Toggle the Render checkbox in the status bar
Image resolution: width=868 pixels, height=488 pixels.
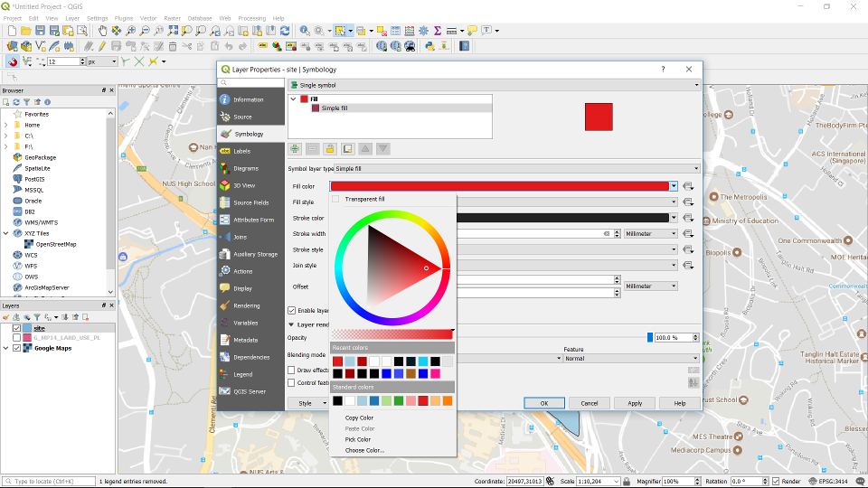pos(774,482)
